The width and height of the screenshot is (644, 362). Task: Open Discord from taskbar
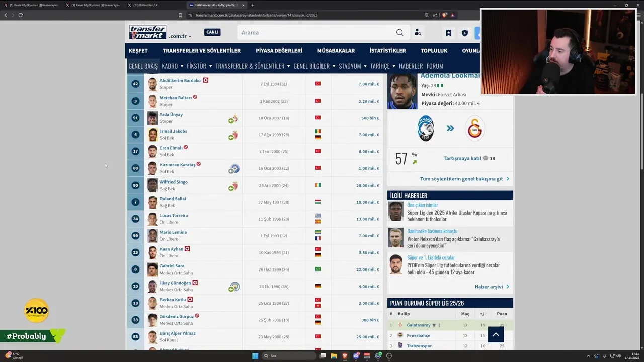tap(356, 356)
